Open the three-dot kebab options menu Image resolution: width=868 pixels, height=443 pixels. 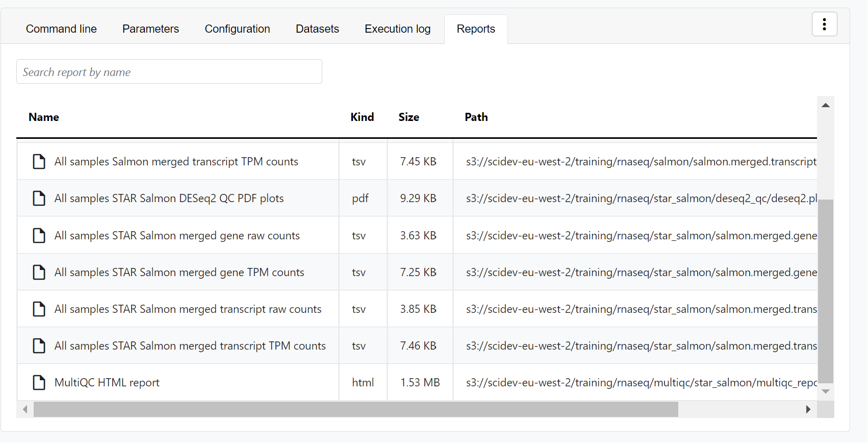pos(824,24)
